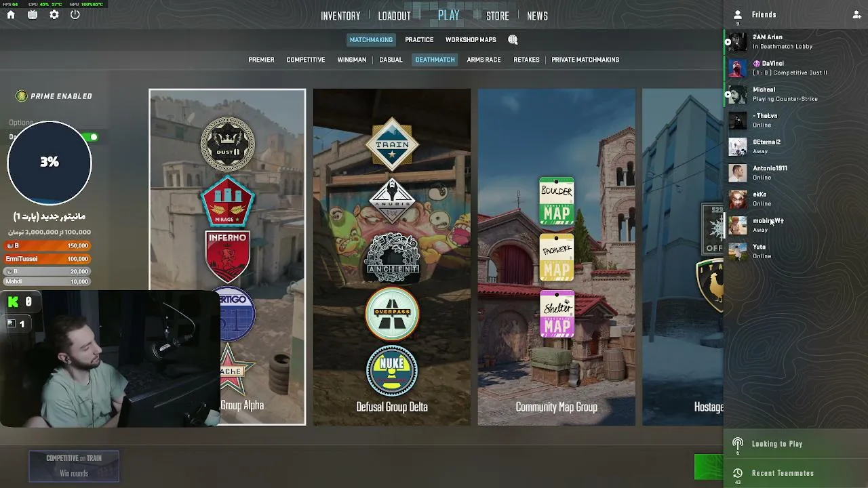This screenshot has height=488, width=868.
Task: Choose the Casual game mode
Action: coord(391,60)
